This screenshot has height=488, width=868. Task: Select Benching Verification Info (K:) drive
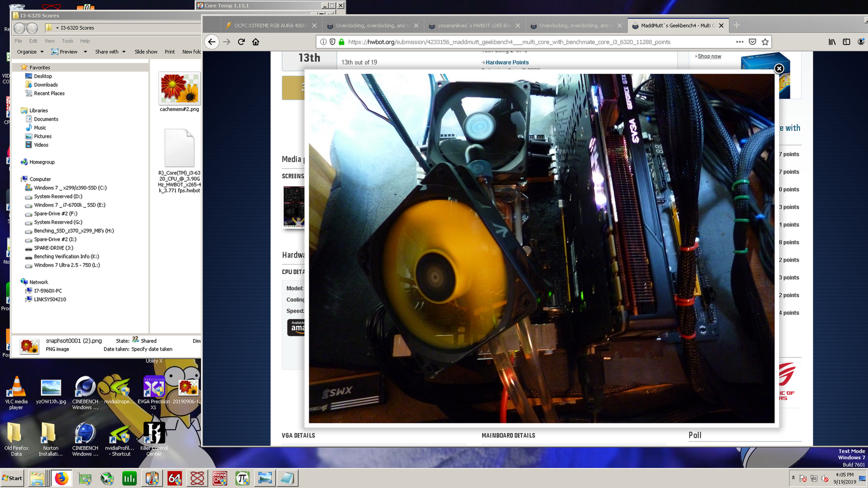[66, 256]
